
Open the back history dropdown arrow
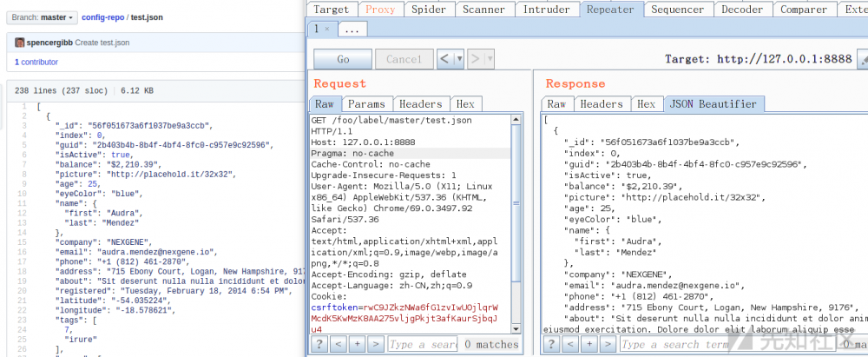(x=459, y=59)
